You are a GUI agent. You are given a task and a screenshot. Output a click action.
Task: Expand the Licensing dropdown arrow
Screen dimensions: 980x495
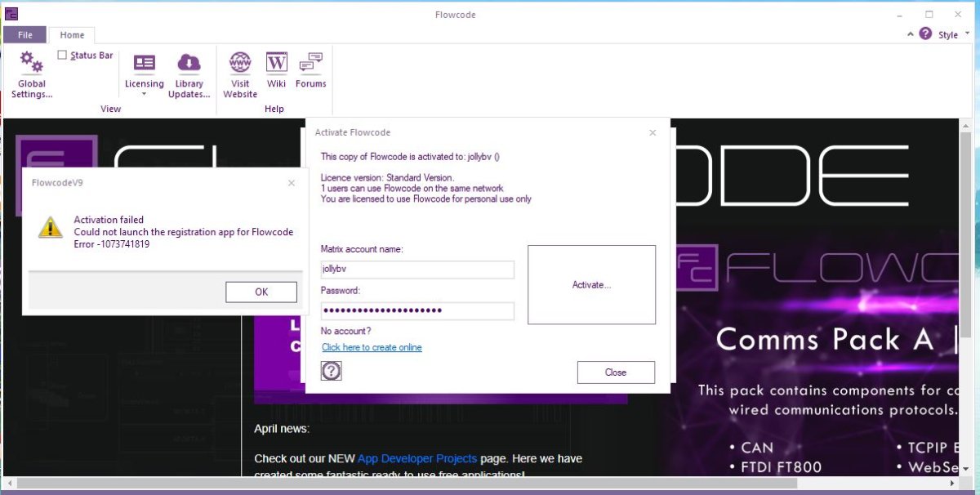coord(144,94)
